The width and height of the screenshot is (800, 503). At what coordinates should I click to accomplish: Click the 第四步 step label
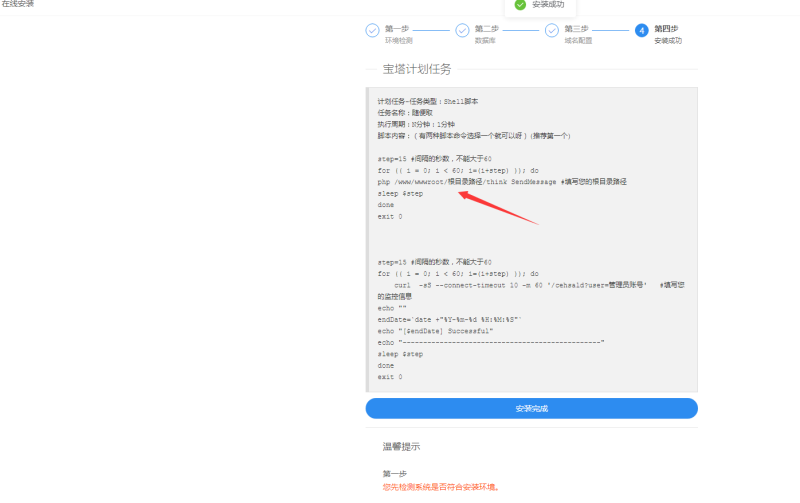(x=666, y=29)
